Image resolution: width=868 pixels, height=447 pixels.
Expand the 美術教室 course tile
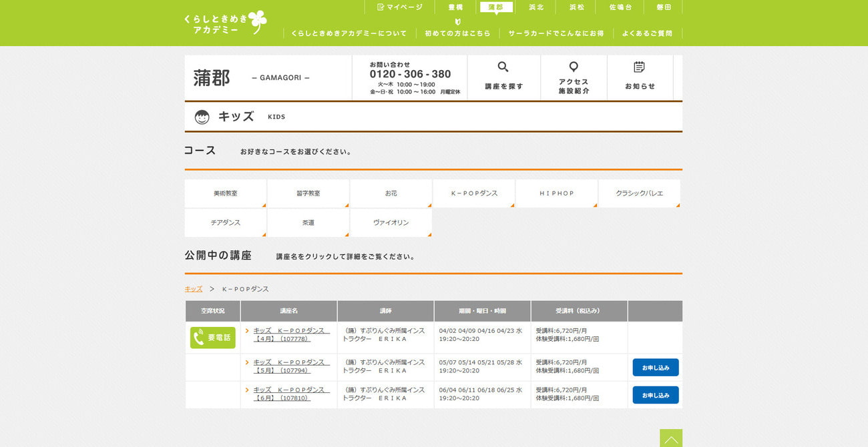tap(226, 193)
